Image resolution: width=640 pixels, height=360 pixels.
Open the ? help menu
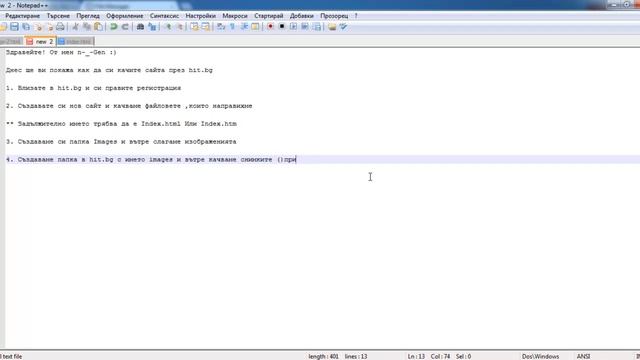click(356, 16)
